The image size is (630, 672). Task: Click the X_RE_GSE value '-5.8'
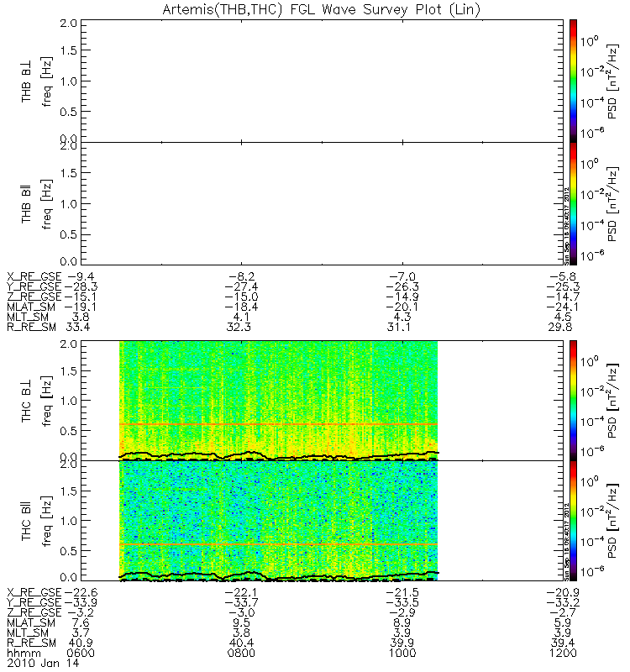click(x=563, y=277)
